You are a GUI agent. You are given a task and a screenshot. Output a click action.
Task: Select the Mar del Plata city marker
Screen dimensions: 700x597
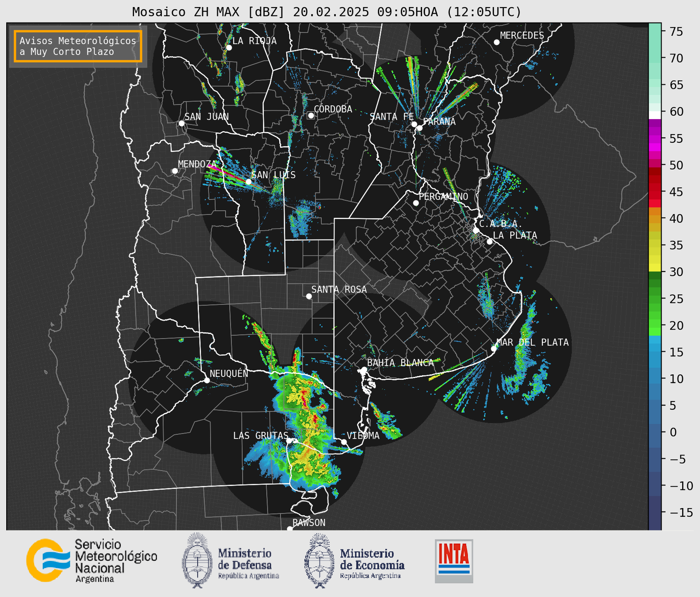493,349
